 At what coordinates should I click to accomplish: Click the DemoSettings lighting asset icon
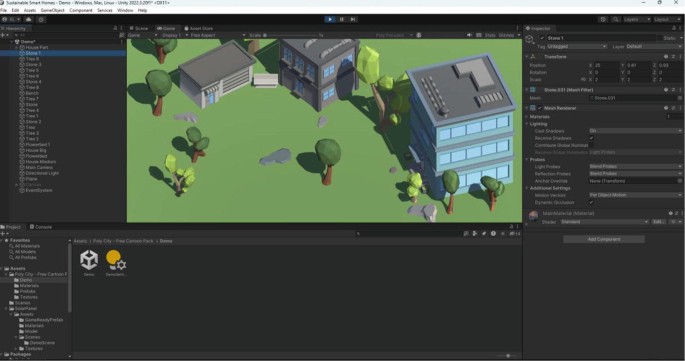(x=116, y=260)
